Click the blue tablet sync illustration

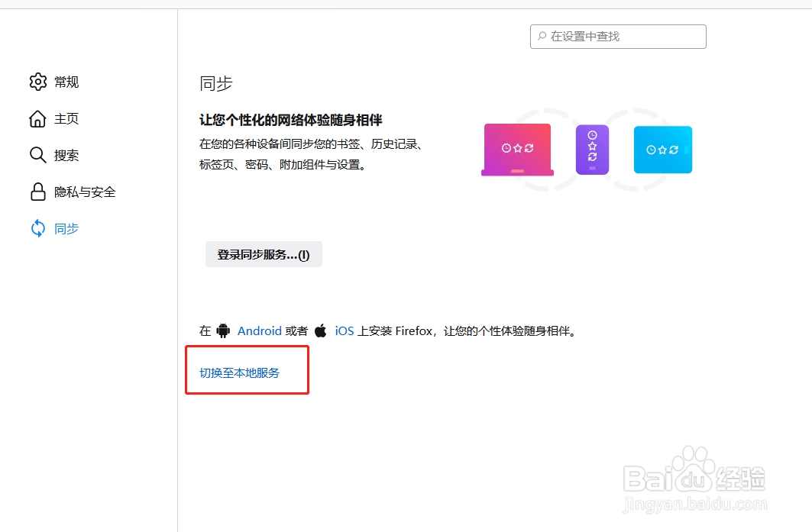[x=663, y=150]
